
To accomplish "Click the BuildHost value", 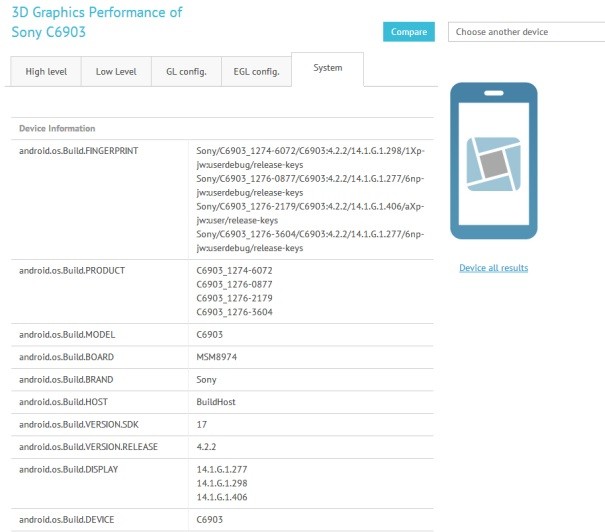I will [x=216, y=402].
